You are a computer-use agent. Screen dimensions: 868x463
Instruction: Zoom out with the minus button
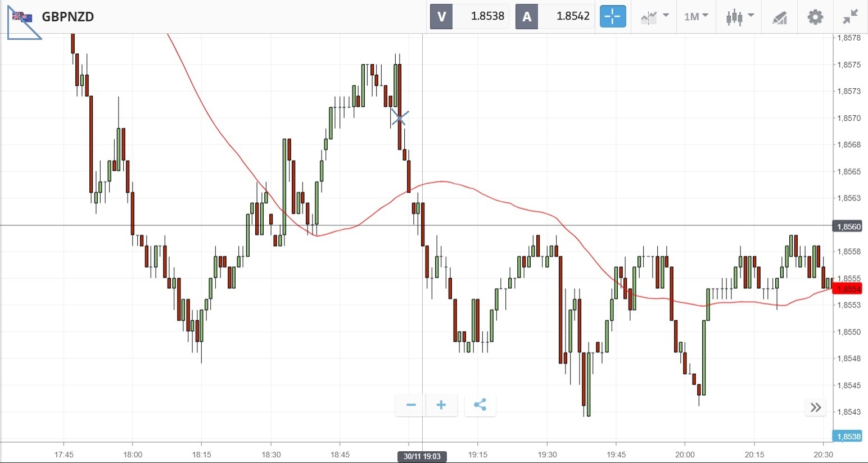[x=411, y=405]
